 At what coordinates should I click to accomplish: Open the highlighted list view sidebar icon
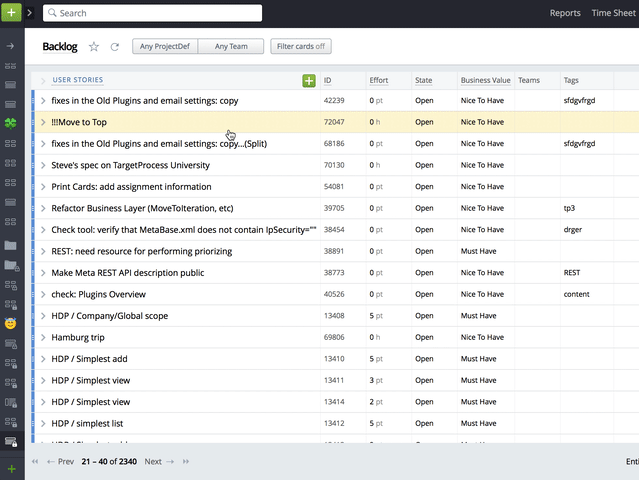(x=11, y=442)
